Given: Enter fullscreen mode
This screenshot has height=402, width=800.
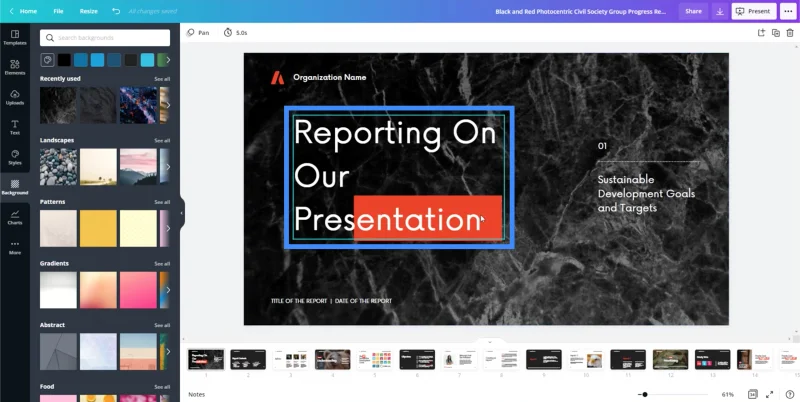Looking at the screenshot, I should coord(769,394).
